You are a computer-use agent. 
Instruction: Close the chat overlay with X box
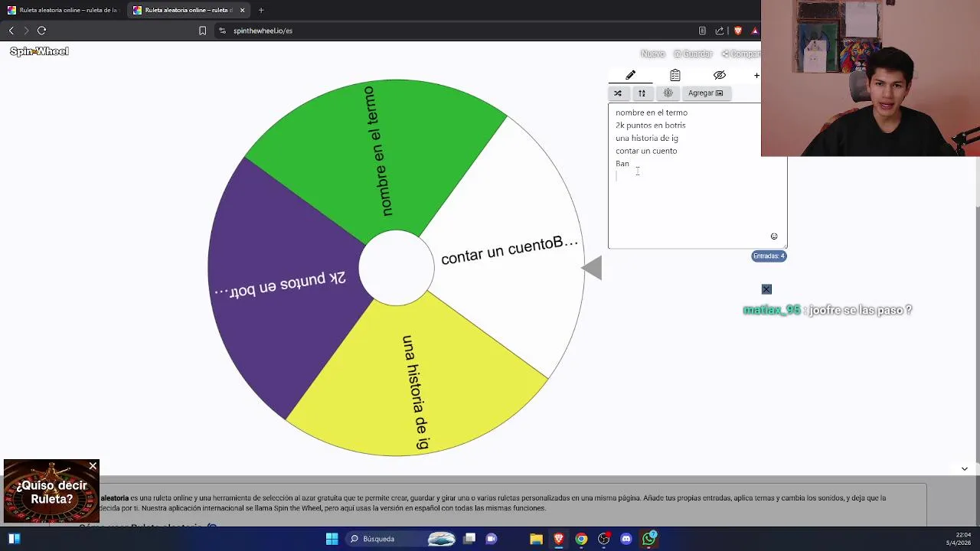[766, 289]
